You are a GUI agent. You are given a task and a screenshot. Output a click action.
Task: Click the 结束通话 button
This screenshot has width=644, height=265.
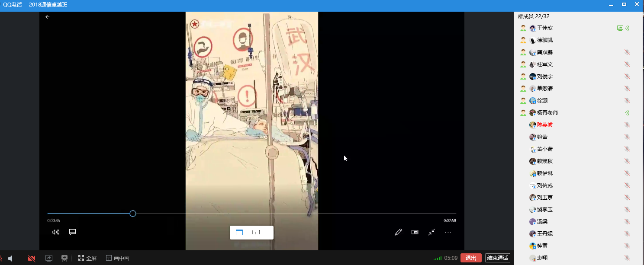pyautogui.click(x=497, y=258)
